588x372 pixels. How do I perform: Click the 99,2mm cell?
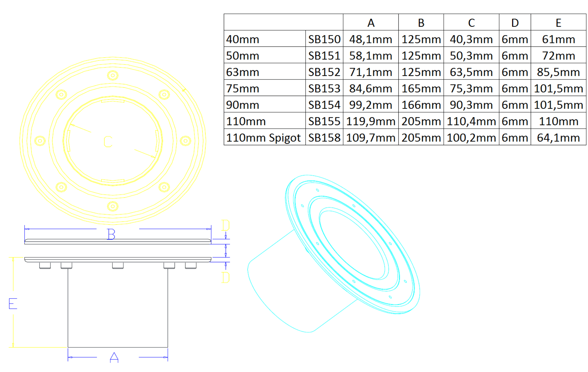click(x=371, y=105)
